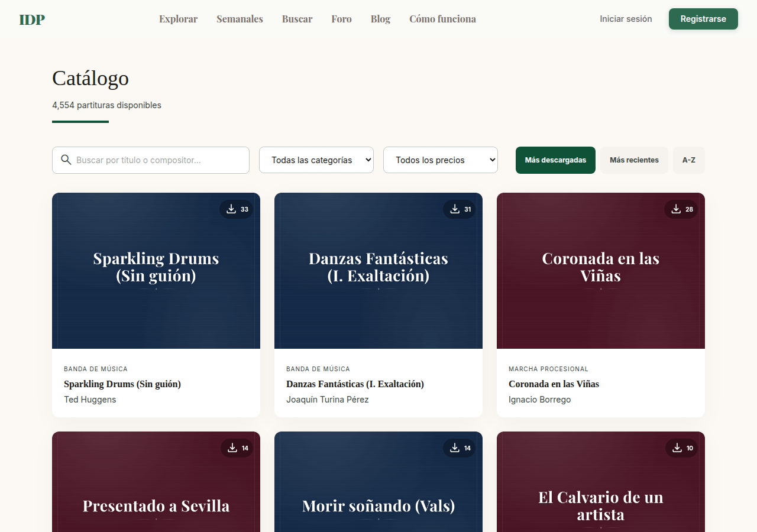
Task: Click the IDP logo in the header
Action: click(32, 19)
